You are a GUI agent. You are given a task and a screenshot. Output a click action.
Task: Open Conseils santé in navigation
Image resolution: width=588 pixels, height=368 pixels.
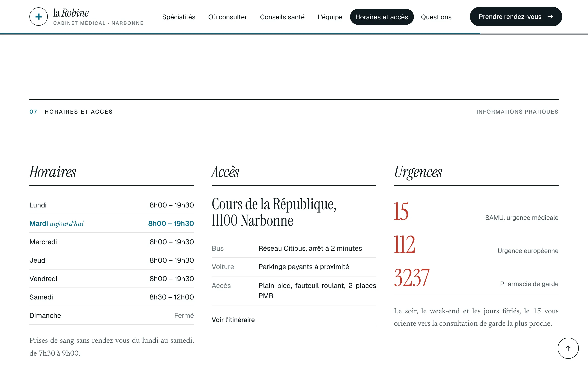click(x=282, y=17)
